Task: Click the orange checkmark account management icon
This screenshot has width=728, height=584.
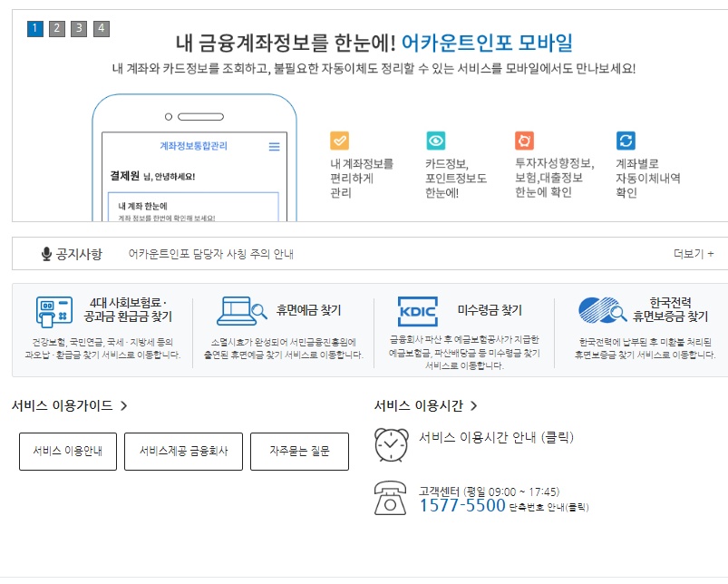Action: click(339, 141)
